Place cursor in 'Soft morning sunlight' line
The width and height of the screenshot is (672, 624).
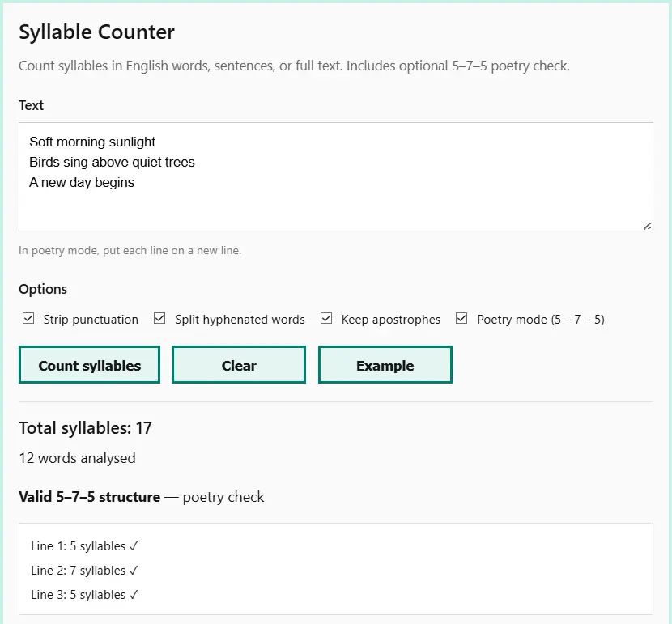92,142
